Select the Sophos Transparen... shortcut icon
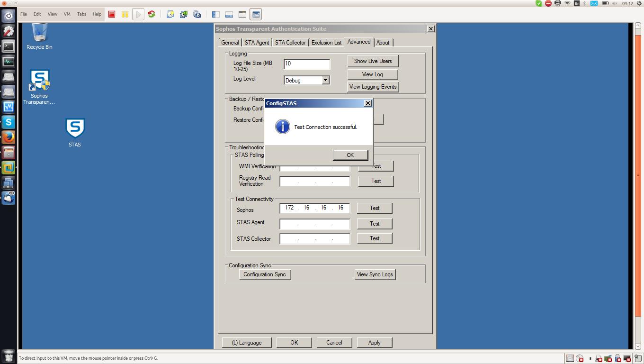 [39, 87]
